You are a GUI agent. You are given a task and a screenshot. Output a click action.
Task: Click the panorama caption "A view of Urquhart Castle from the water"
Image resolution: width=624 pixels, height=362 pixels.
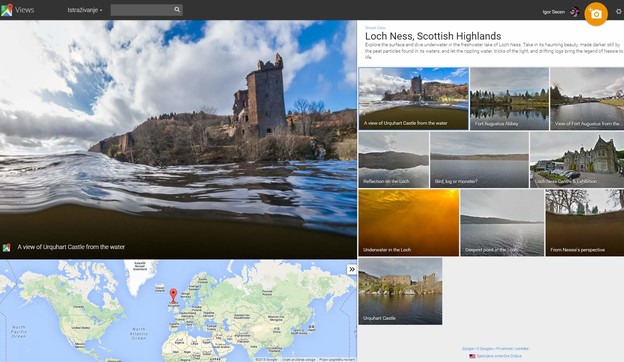(x=71, y=247)
